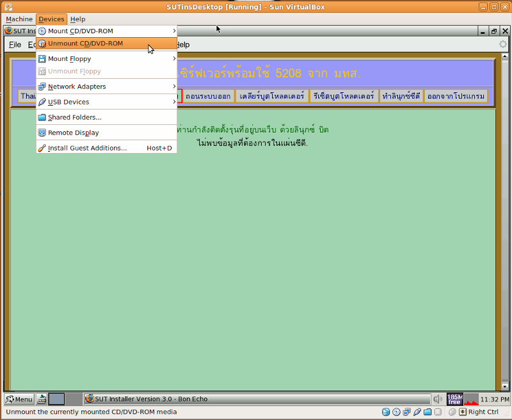Open the Machine menu in VirtualBox
This screenshot has width=512, height=420.
click(19, 19)
